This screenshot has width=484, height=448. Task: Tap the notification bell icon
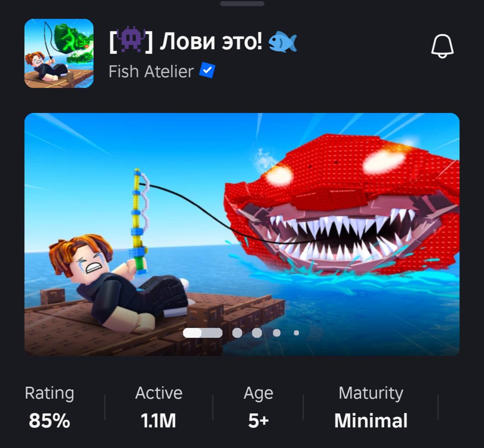pos(443,46)
